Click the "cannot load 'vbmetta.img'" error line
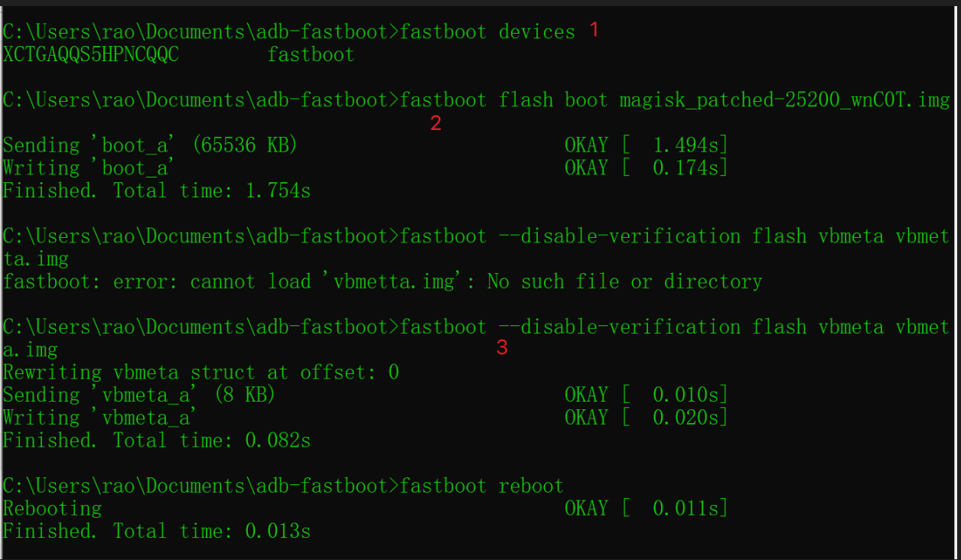961x560 pixels. tap(383, 282)
